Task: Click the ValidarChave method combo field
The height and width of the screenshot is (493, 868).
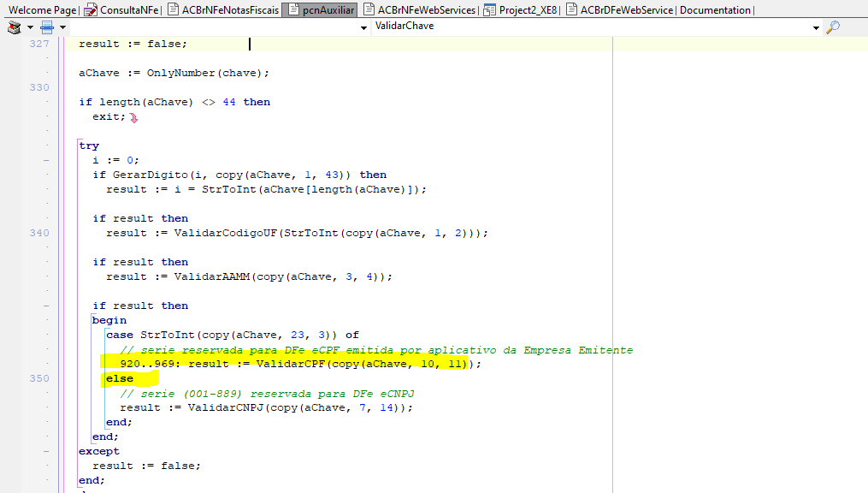Action: click(597, 27)
